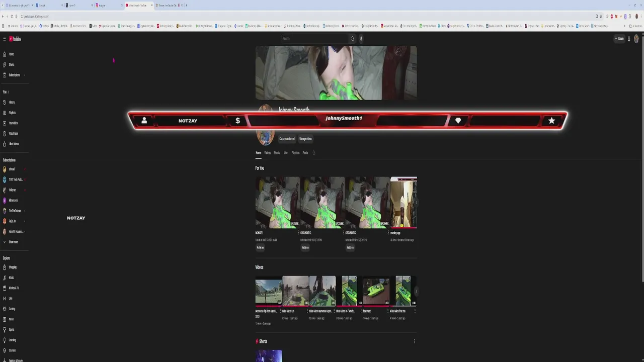644x362 pixels.
Task: Click the Customize channel button
Action: (287, 139)
